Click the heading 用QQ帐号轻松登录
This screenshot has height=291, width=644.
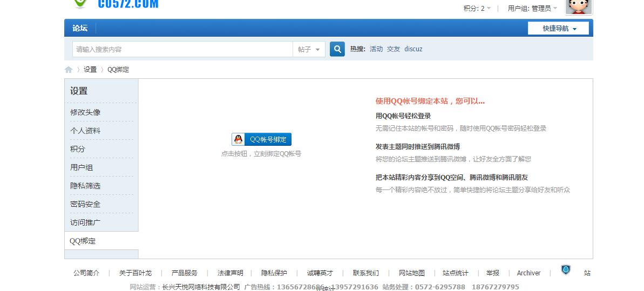(403, 116)
